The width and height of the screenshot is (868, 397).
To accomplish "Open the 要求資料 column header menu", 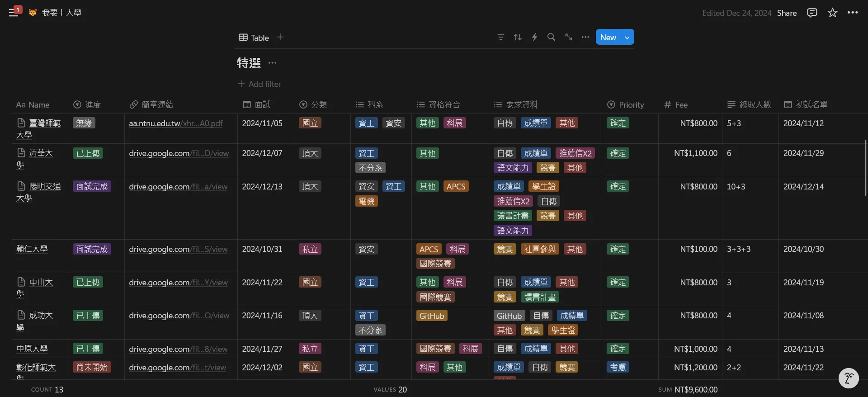I will 545,104.
